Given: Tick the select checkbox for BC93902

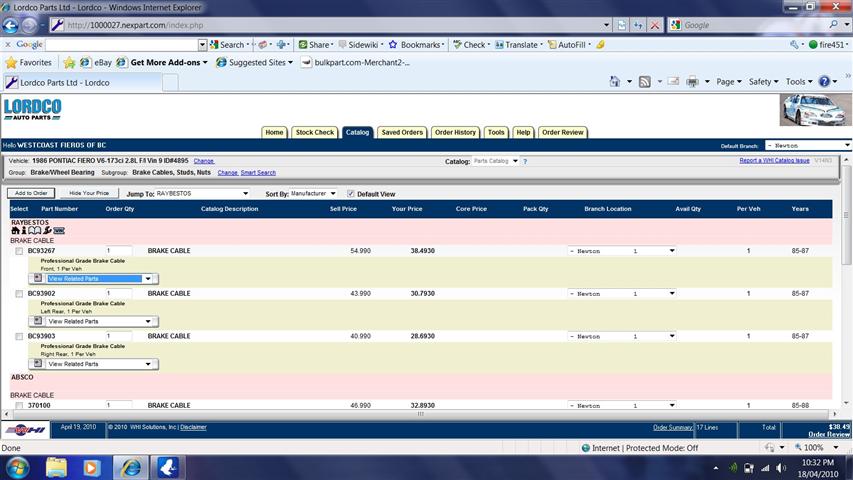Looking at the screenshot, I should (x=19, y=294).
